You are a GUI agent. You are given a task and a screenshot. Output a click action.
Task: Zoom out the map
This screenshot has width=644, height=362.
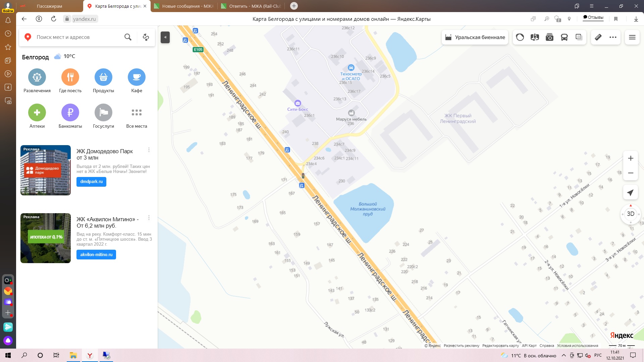click(x=630, y=173)
